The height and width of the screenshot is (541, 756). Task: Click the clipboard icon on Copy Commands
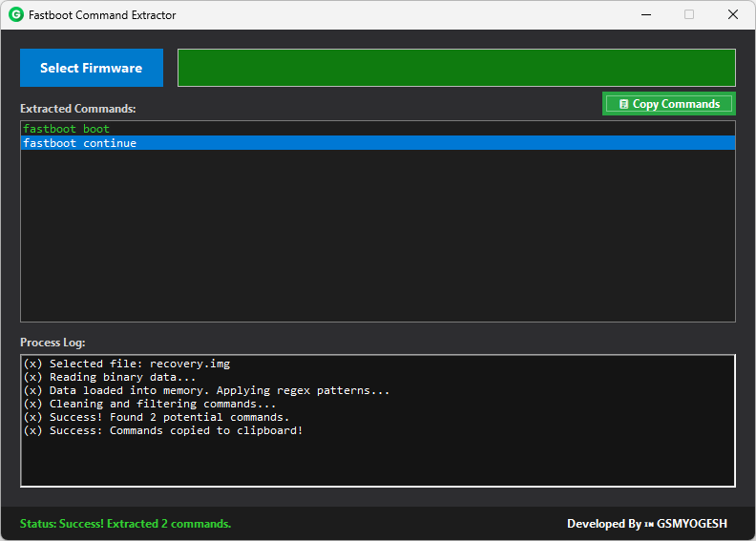click(623, 104)
